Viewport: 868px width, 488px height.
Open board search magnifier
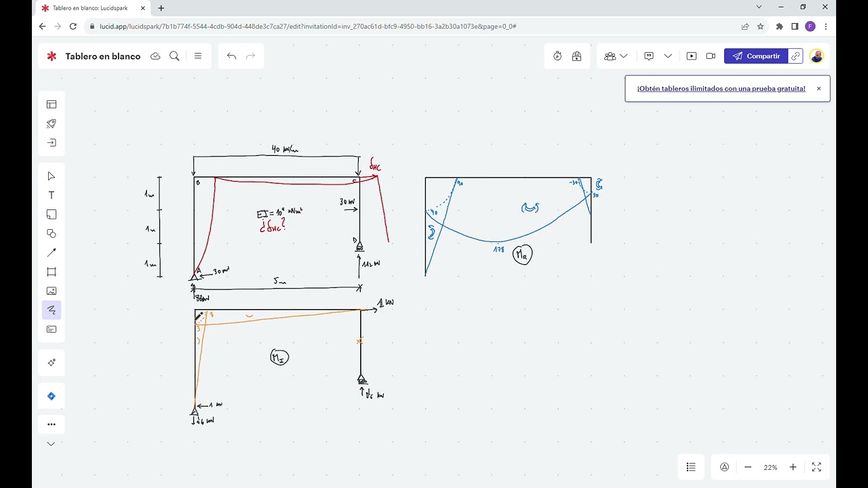coord(174,56)
